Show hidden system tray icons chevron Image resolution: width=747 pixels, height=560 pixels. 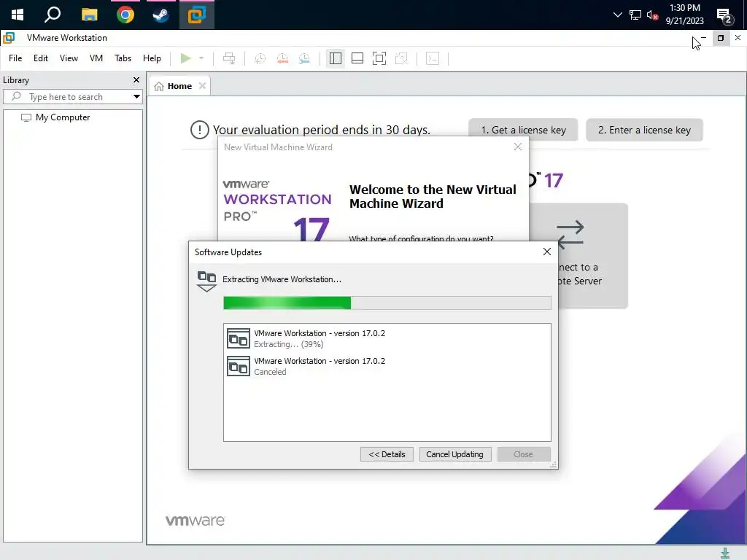point(617,15)
